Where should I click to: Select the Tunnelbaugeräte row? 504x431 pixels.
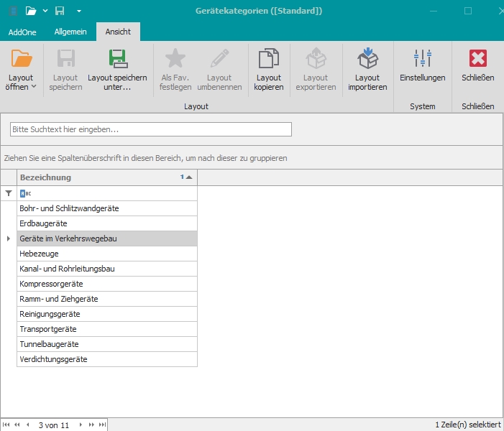pos(106,344)
